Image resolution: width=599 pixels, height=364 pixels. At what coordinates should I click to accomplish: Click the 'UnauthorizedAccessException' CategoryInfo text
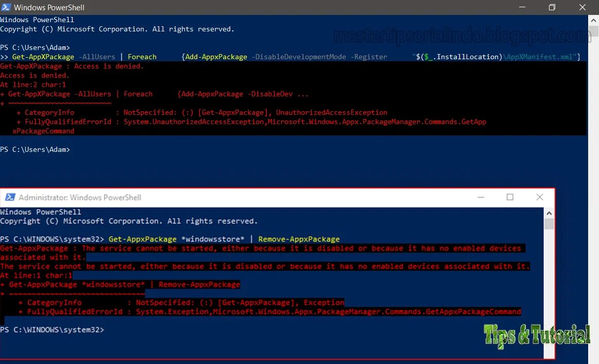tap(332, 112)
